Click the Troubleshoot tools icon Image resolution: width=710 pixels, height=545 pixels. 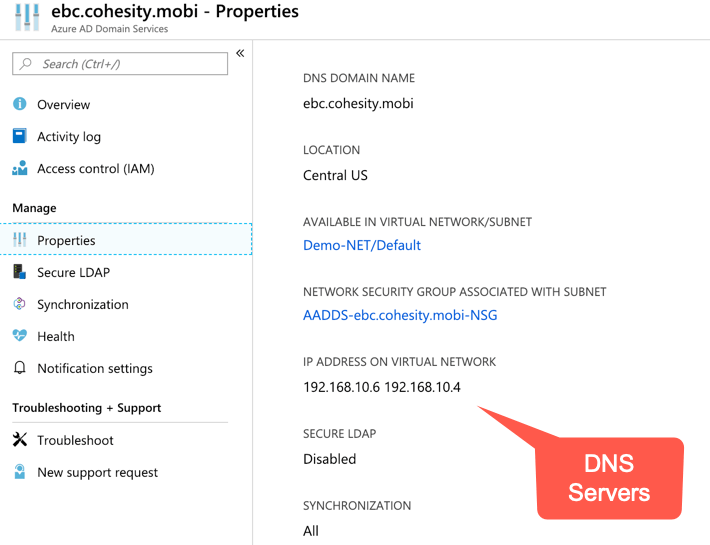coord(20,441)
